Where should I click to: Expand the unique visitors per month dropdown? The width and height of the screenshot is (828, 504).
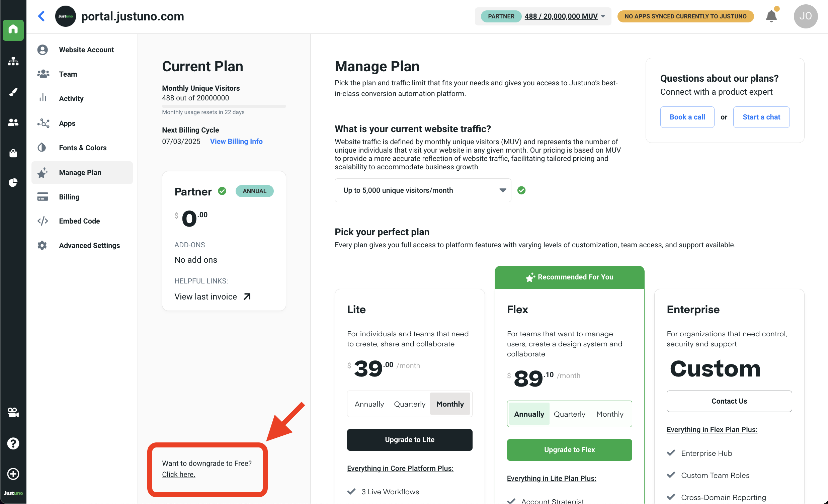(x=423, y=190)
